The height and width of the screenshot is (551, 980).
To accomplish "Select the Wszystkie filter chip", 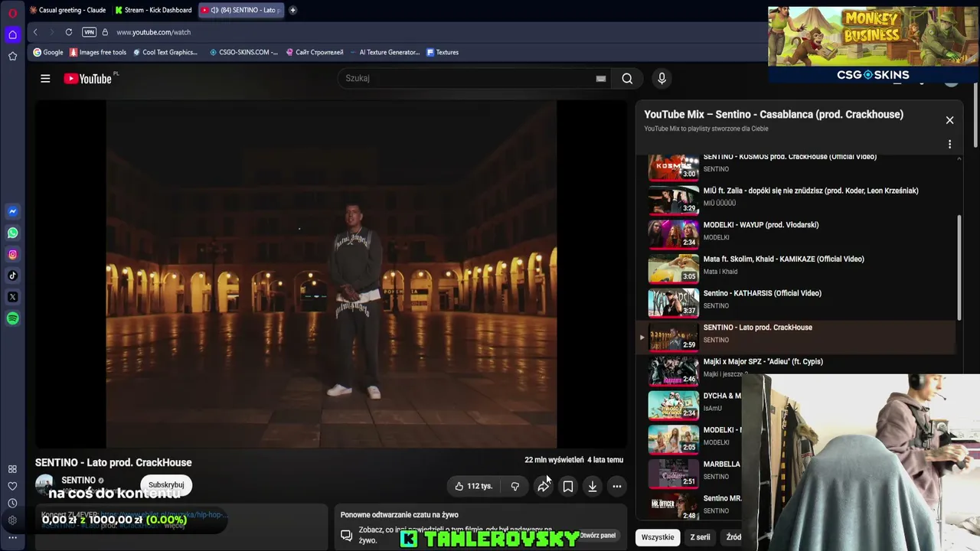I will coord(658,537).
